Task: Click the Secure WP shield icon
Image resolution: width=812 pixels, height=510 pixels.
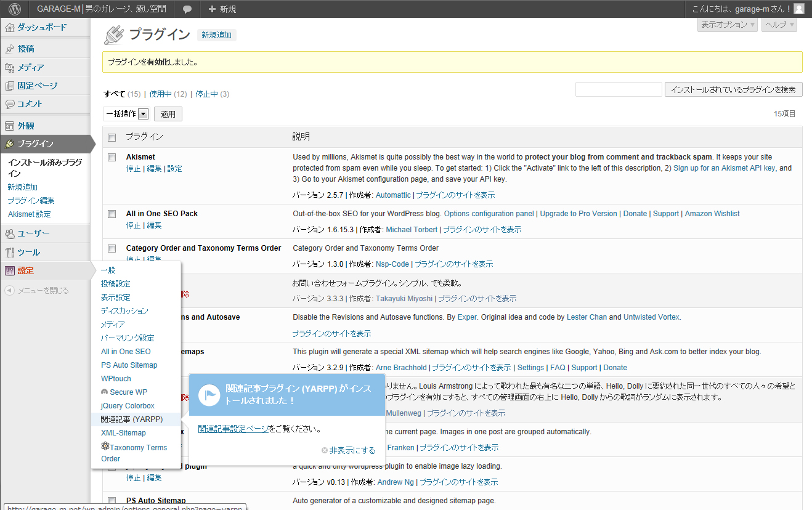Action: (x=105, y=392)
